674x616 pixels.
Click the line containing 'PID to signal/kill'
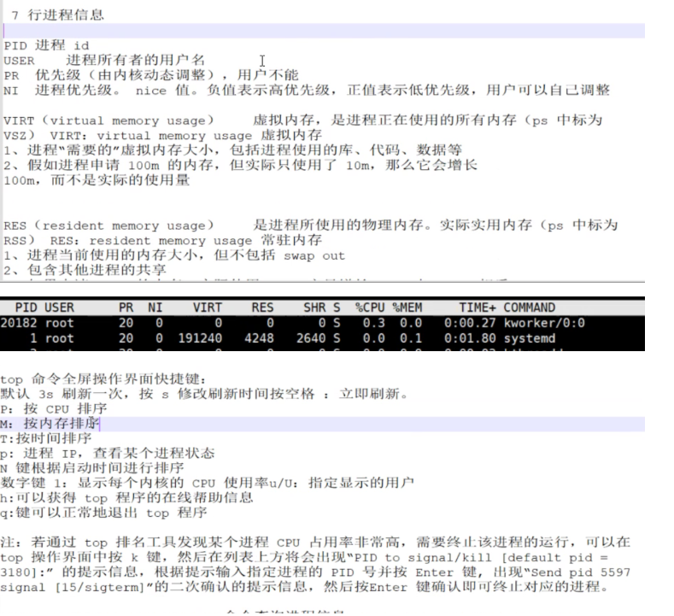[304, 558]
